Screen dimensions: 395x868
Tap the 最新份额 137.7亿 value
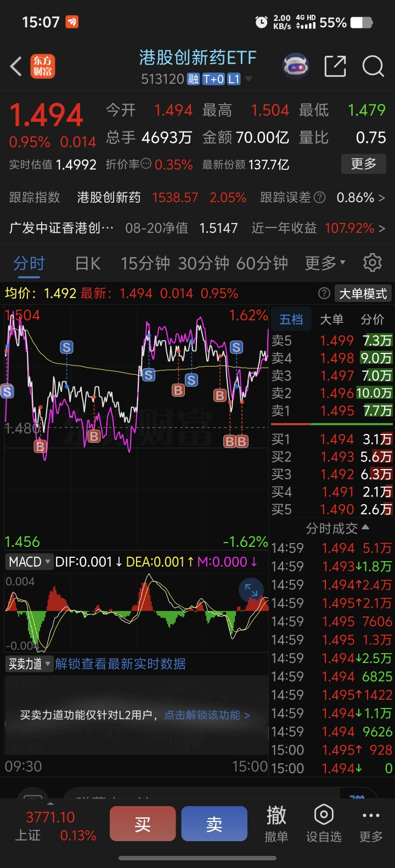coord(268,164)
